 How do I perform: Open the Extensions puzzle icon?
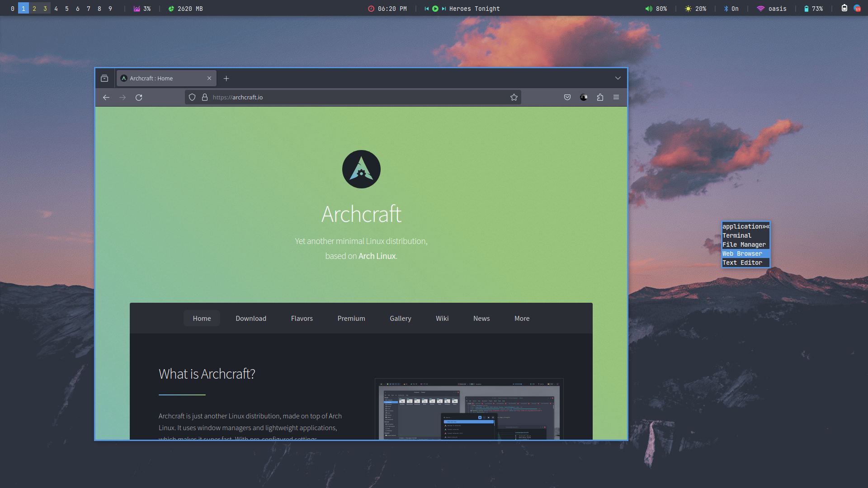tap(600, 97)
